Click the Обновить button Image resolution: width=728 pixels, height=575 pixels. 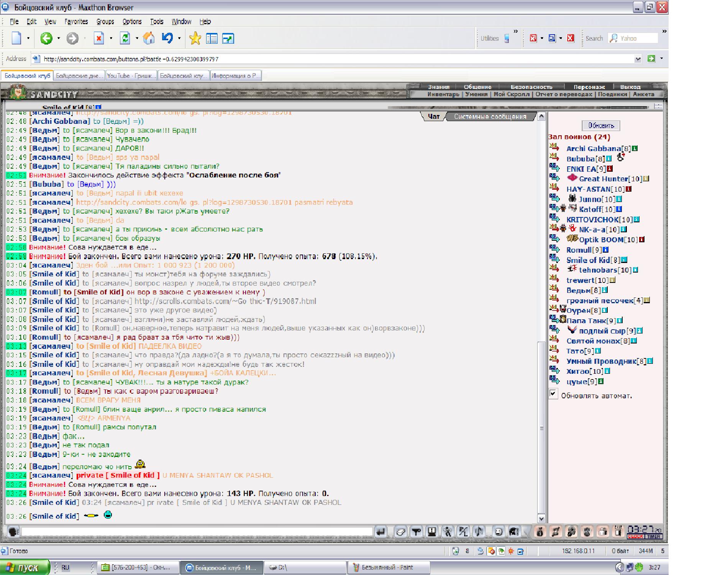(x=601, y=125)
